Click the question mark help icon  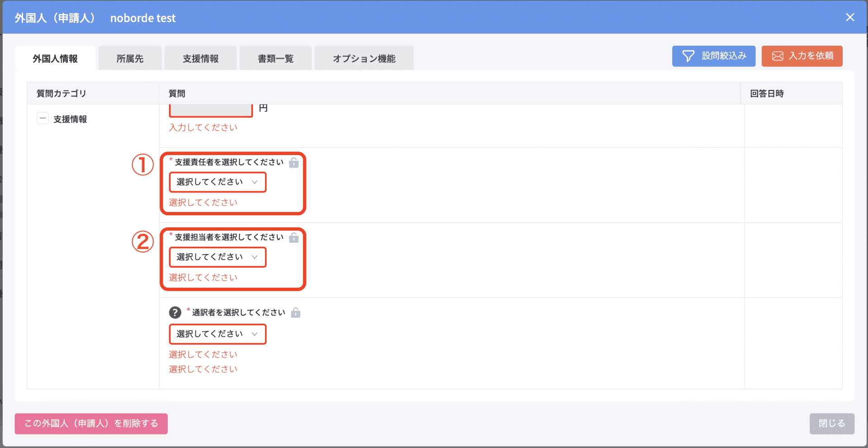pos(175,312)
